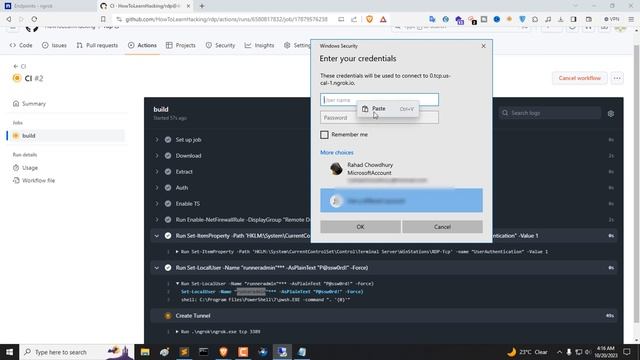Click the Brave Shields lion icon
The width and height of the screenshot is (640, 360).
[x=369, y=19]
